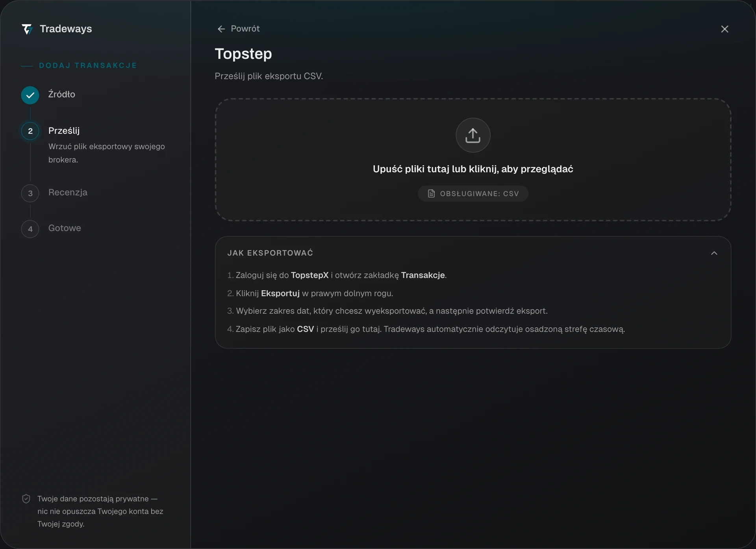Screen dimensions: 756x549
Task: Click the back arrow icon beside Powrót
Action: 221,29
